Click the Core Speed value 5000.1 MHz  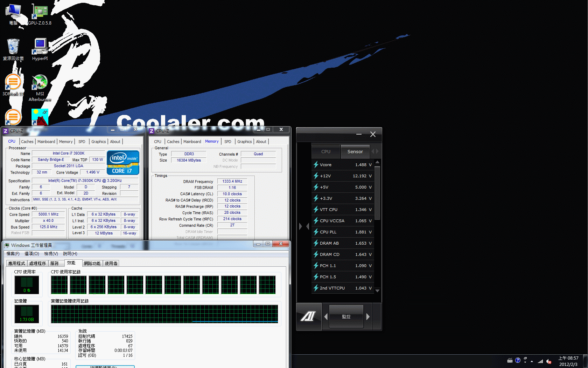48,214
